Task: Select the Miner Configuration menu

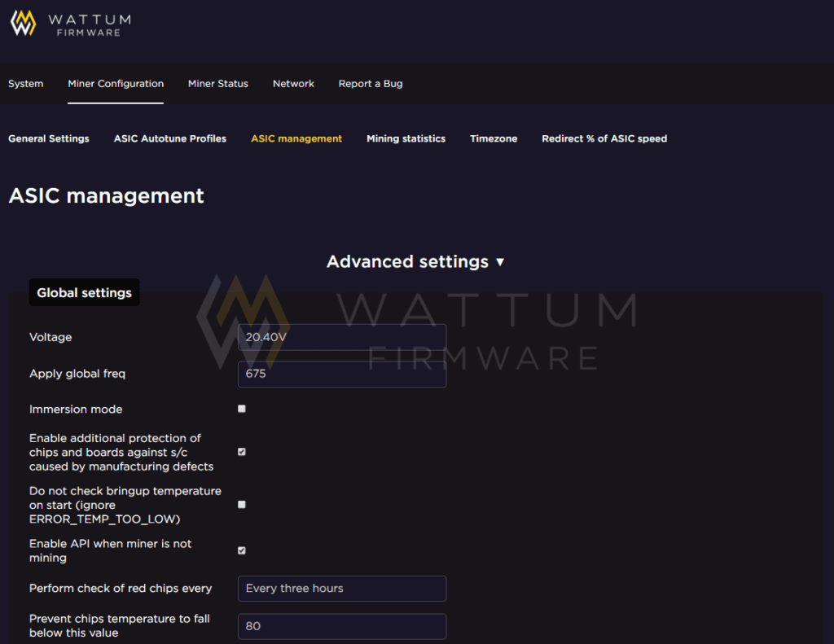Action: pyautogui.click(x=116, y=84)
